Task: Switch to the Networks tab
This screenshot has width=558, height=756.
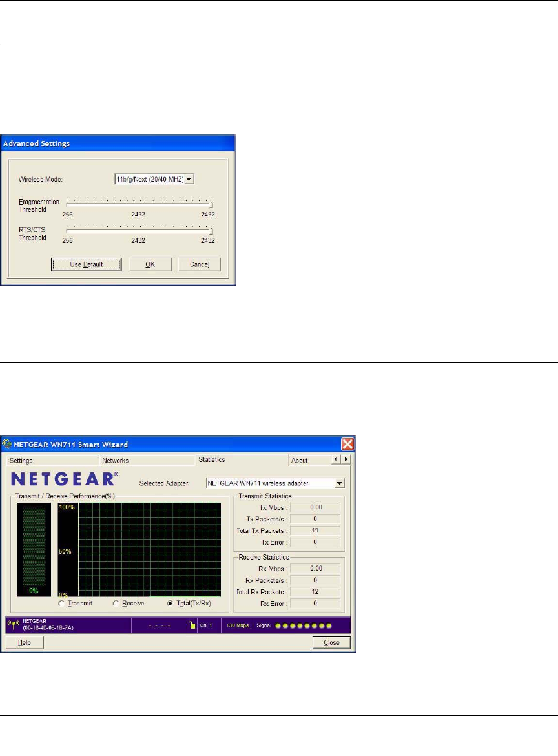Action: (147, 461)
